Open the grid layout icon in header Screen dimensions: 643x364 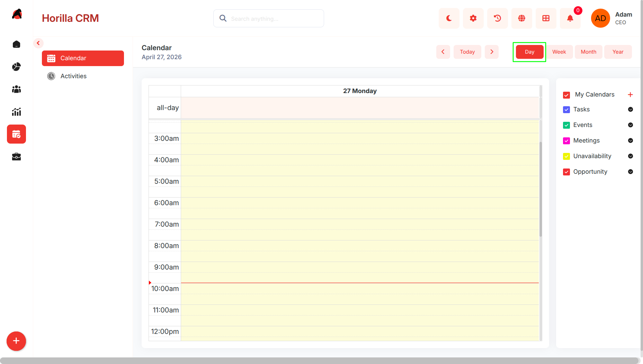(x=546, y=18)
